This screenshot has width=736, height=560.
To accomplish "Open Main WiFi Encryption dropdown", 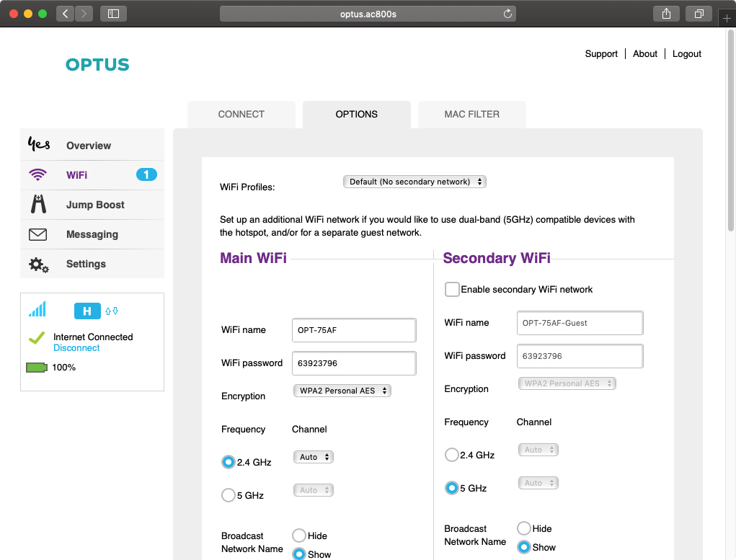I will [x=342, y=391].
